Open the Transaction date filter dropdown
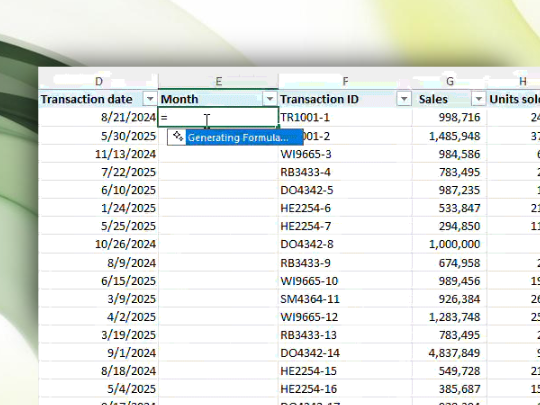The height and width of the screenshot is (405, 540). point(150,99)
